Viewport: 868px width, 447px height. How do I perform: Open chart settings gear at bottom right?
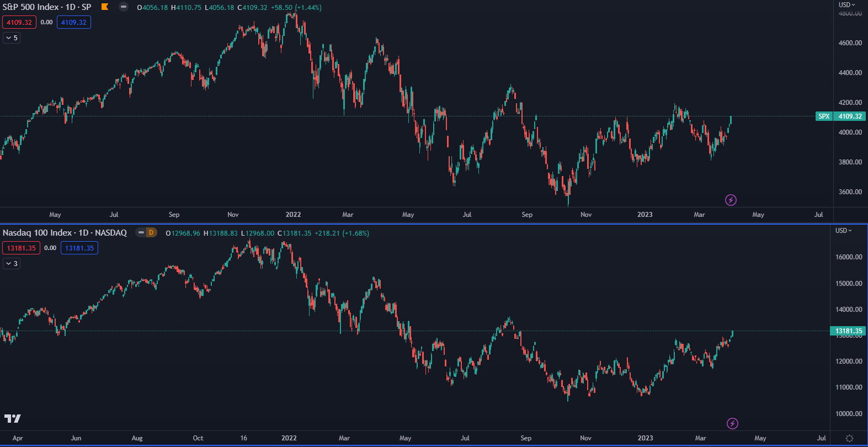pos(849,438)
